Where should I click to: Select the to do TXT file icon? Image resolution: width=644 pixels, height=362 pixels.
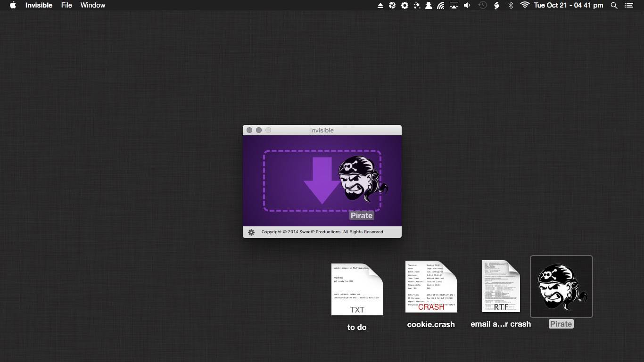357,289
